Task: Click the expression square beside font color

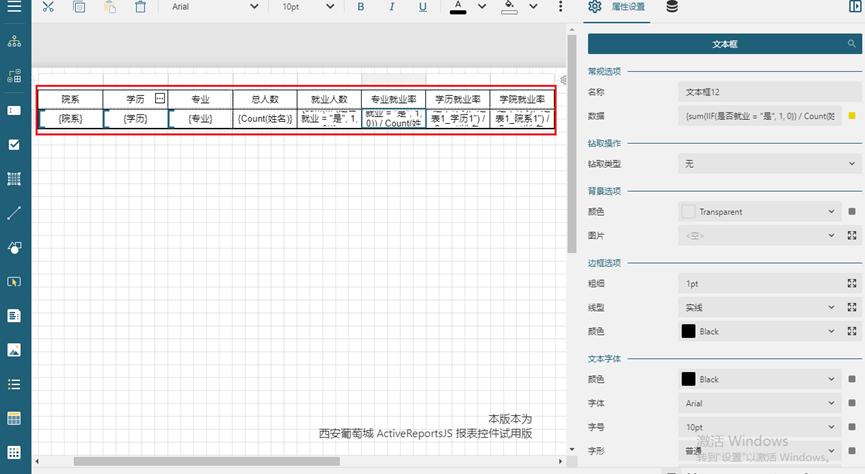Action: 852,380
